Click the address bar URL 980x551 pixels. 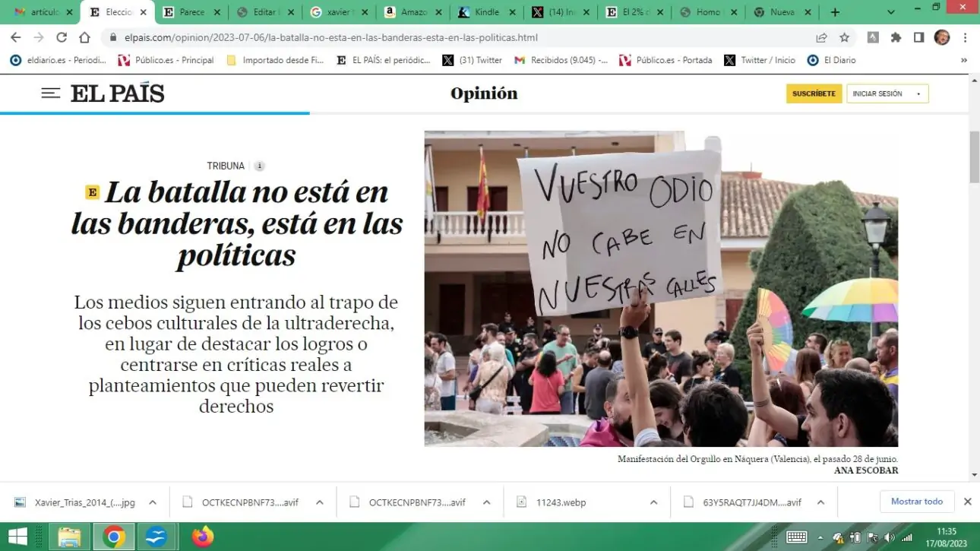point(331,37)
